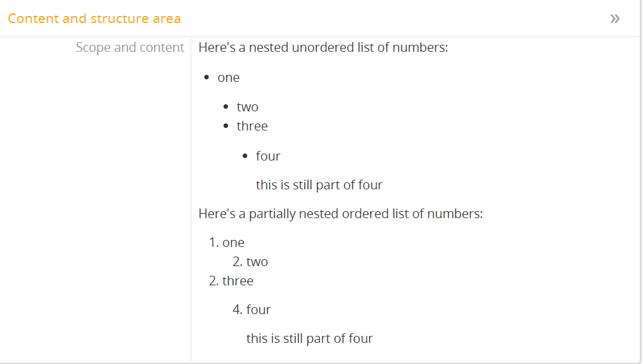Click "this is still part of four" under the bullet list
Screen dimensions: 643x364
point(319,185)
